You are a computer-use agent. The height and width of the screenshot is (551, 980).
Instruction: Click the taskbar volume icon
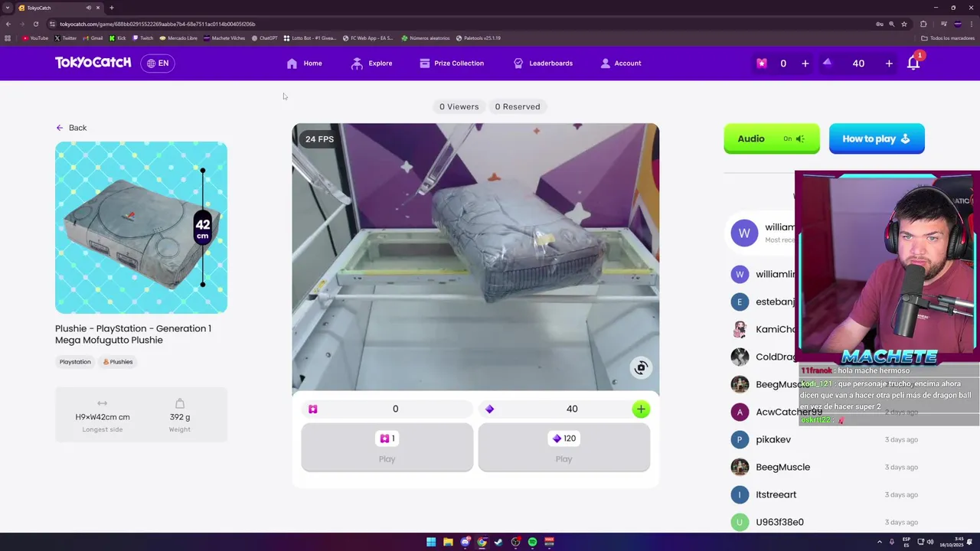(930, 542)
